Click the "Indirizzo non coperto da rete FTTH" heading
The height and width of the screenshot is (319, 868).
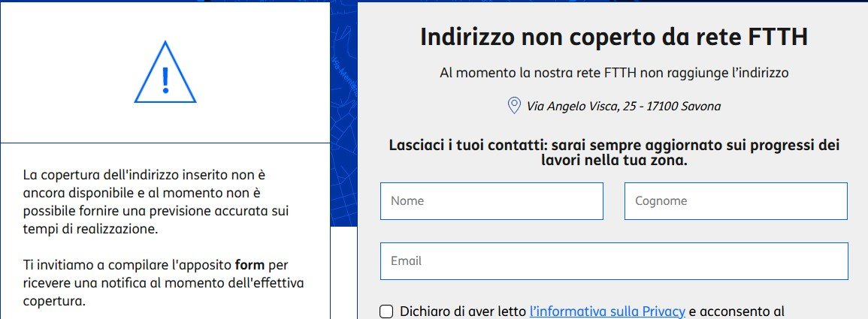point(613,37)
